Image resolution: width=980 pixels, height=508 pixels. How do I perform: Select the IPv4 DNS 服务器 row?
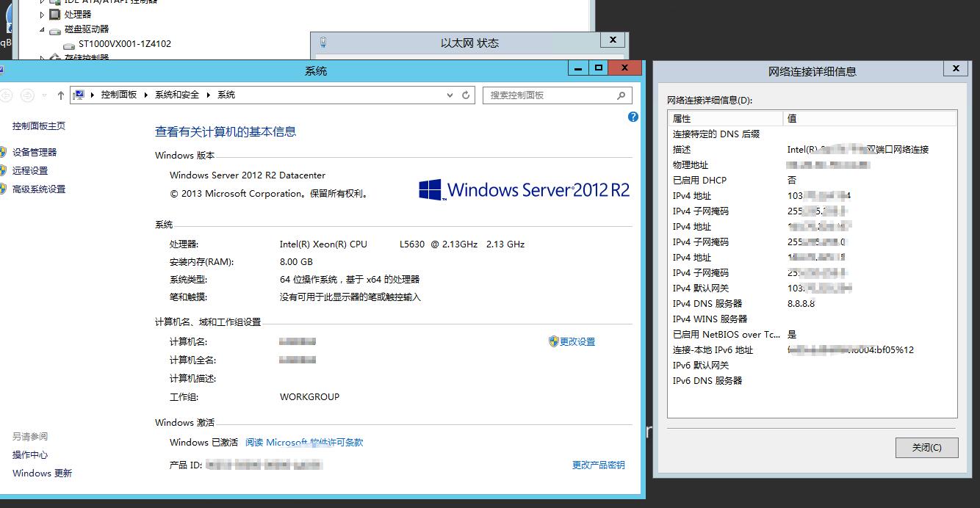click(x=813, y=303)
